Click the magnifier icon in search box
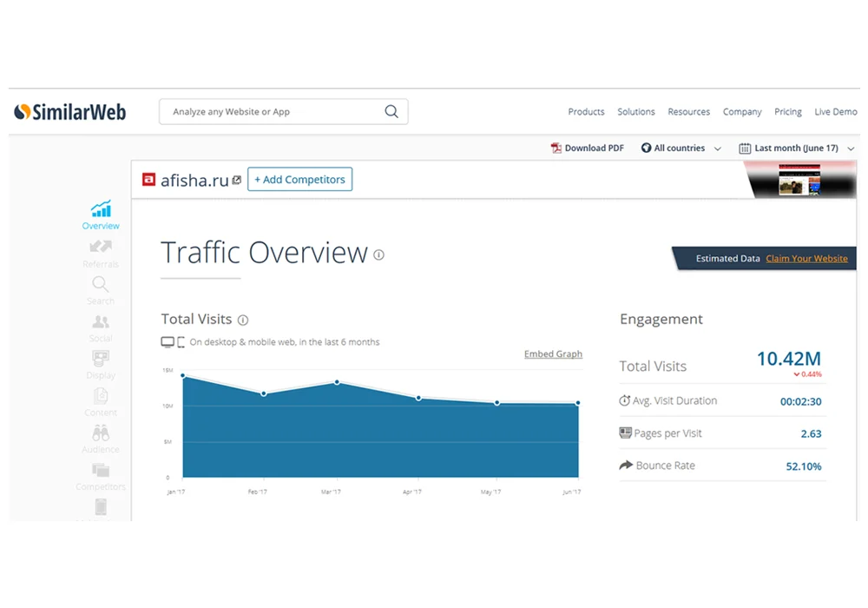 pos(391,112)
